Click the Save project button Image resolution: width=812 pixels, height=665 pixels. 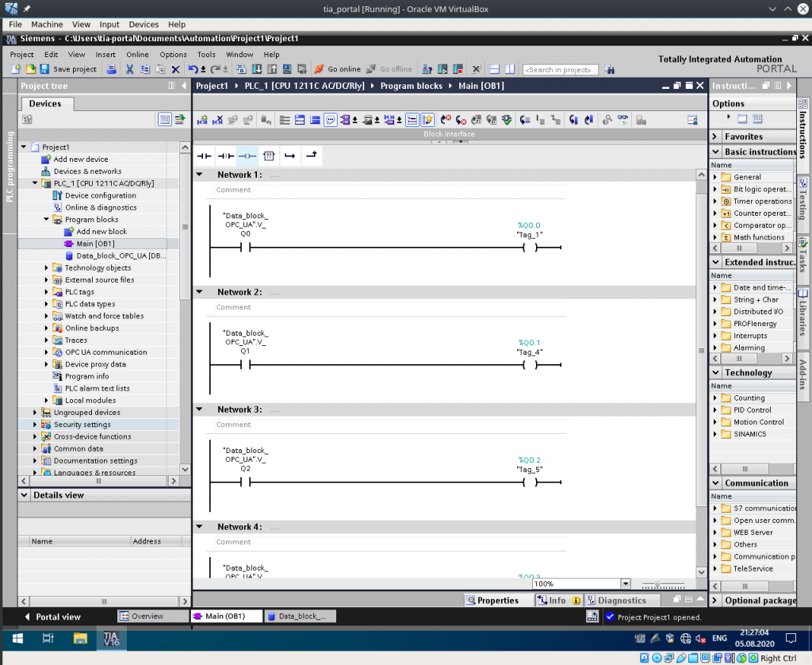[68, 69]
